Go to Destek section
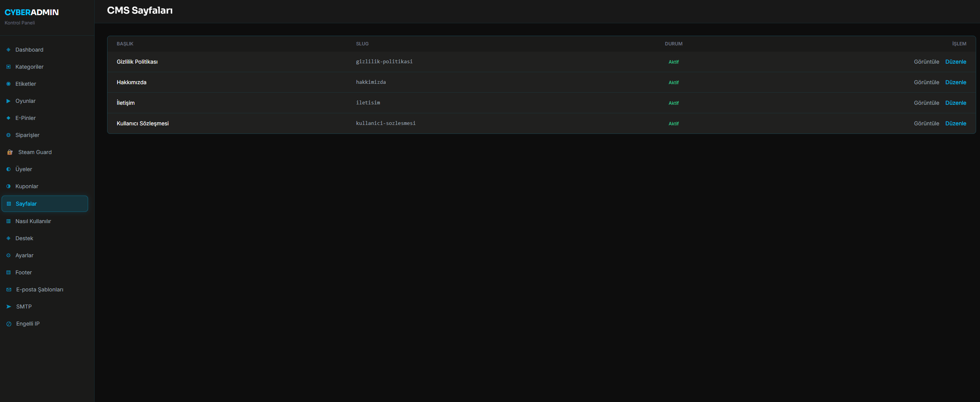 [45, 238]
